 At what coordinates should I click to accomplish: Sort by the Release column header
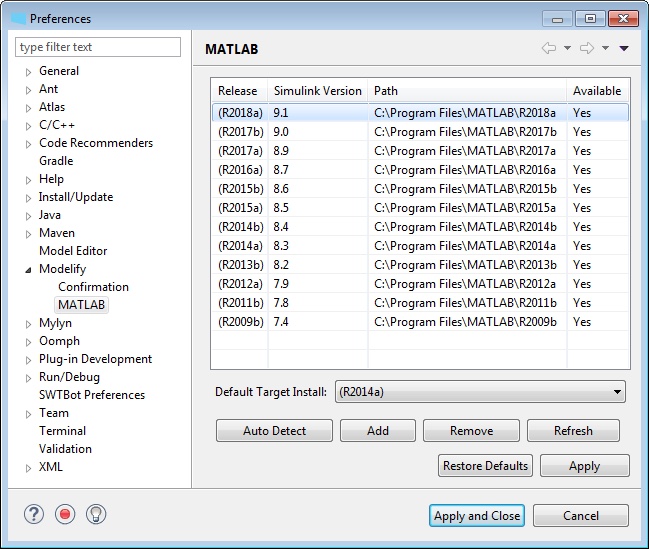pyautogui.click(x=240, y=91)
